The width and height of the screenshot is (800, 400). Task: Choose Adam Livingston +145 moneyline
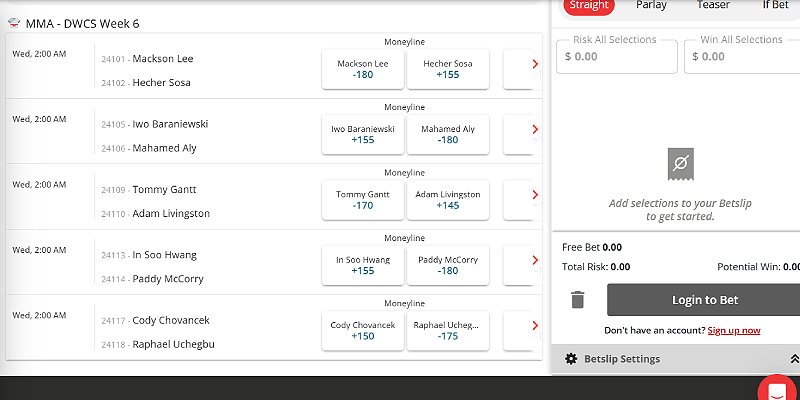click(447, 200)
